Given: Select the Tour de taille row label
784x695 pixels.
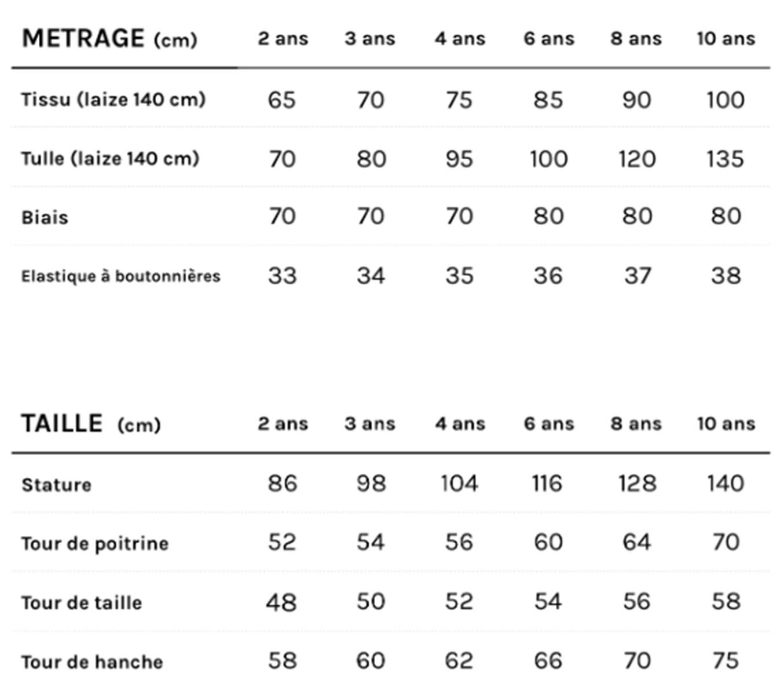Looking at the screenshot, I should point(82,603).
